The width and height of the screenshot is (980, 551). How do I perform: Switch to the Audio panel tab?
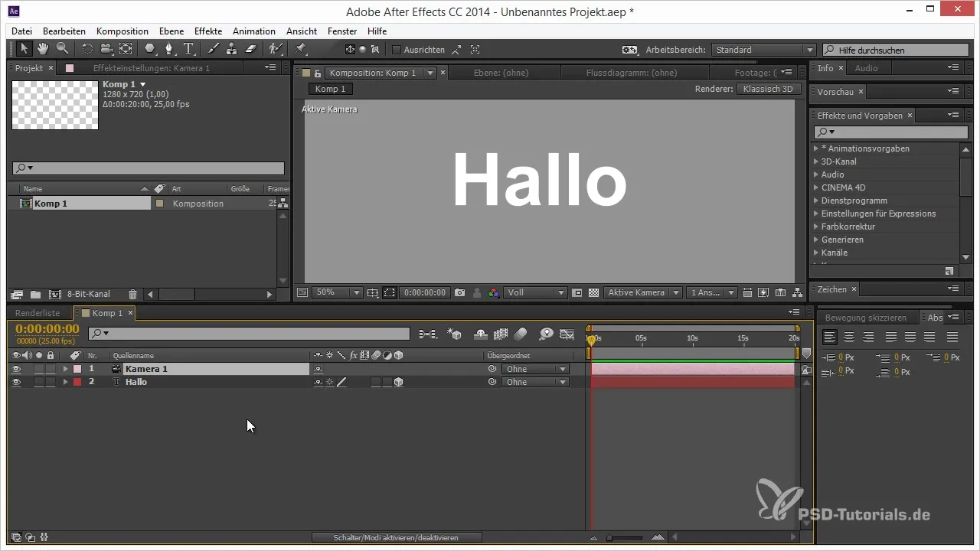click(x=866, y=68)
